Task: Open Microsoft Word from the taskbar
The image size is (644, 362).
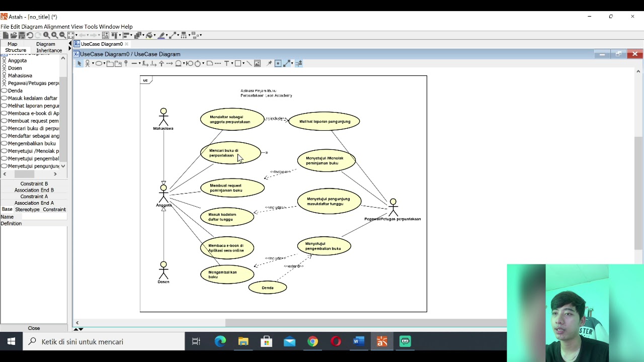Action: coord(358,342)
